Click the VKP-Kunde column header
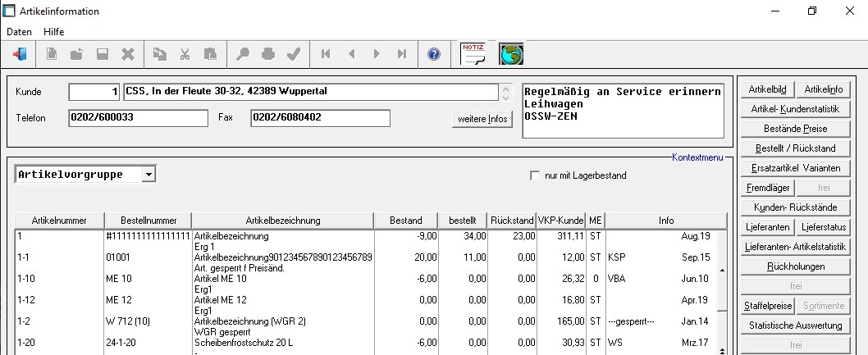This screenshot has width=868, height=355. (x=561, y=221)
